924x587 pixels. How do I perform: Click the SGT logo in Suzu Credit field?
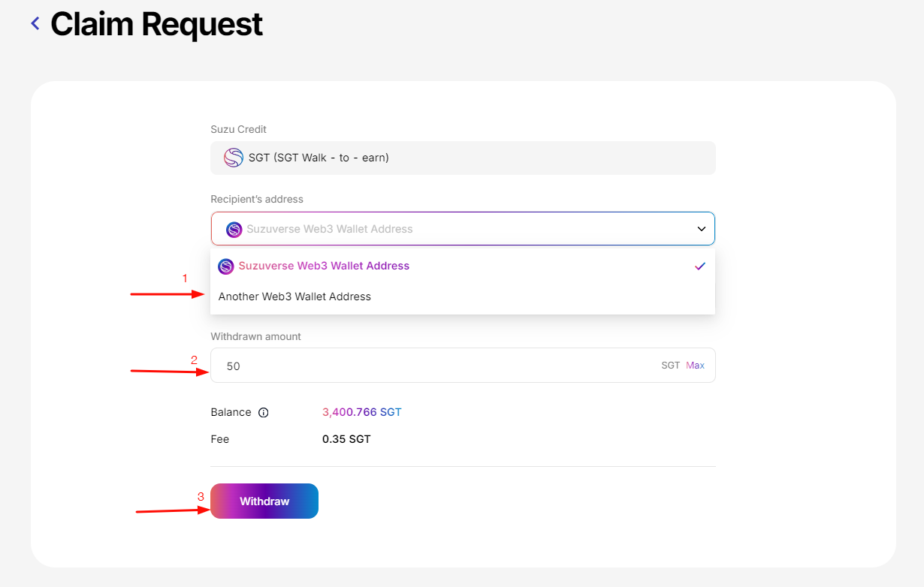pos(234,158)
